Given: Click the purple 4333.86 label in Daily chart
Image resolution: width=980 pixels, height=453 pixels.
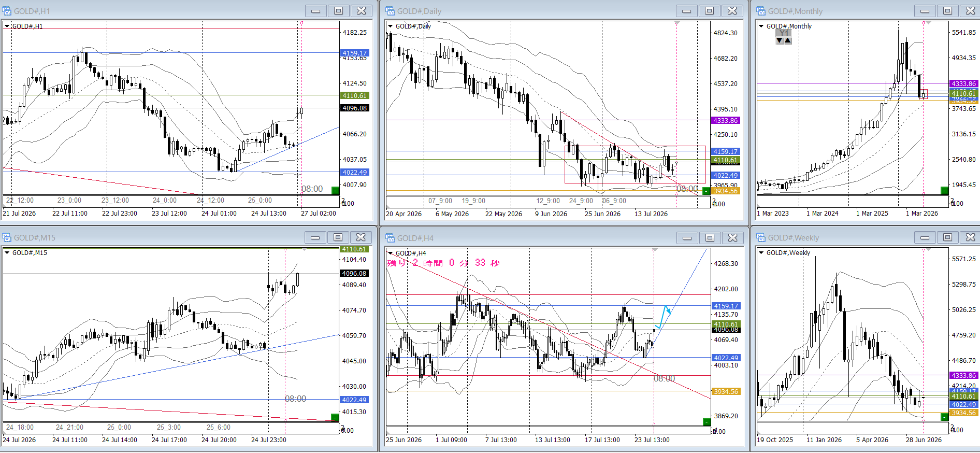Looking at the screenshot, I should [x=726, y=120].
